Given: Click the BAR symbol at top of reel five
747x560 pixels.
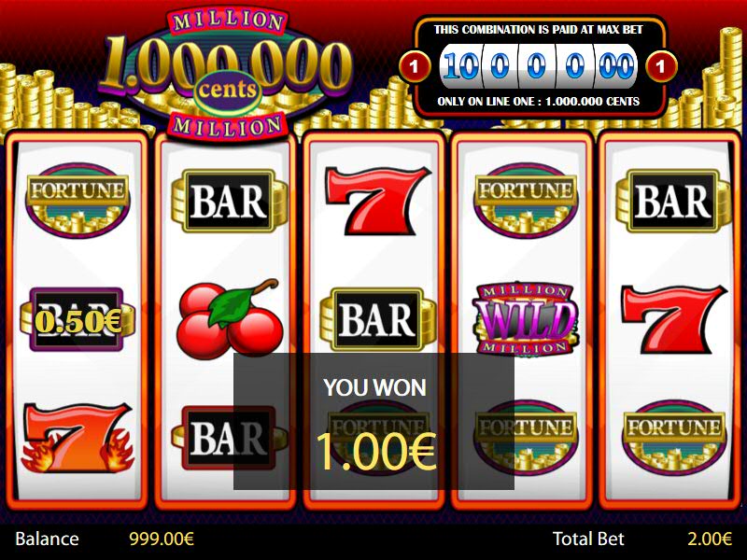Looking at the screenshot, I should [673, 201].
